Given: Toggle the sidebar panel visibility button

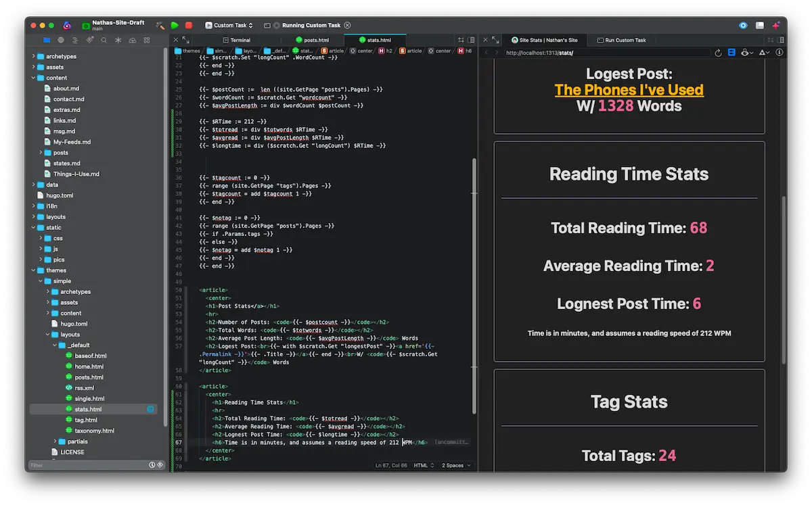Looking at the screenshot, I should [760, 25].
